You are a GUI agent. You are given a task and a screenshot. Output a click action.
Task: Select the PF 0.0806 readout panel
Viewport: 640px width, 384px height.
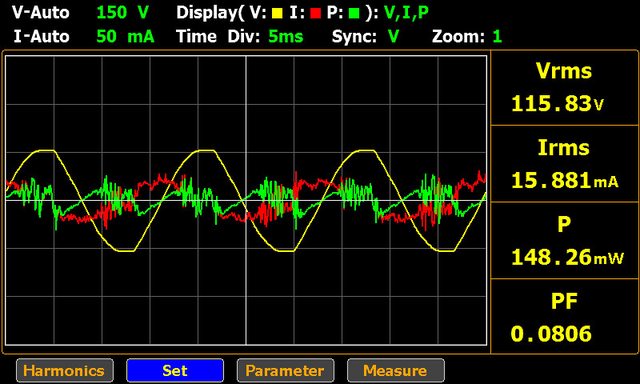pyautogui.click(x=564, y=317)
